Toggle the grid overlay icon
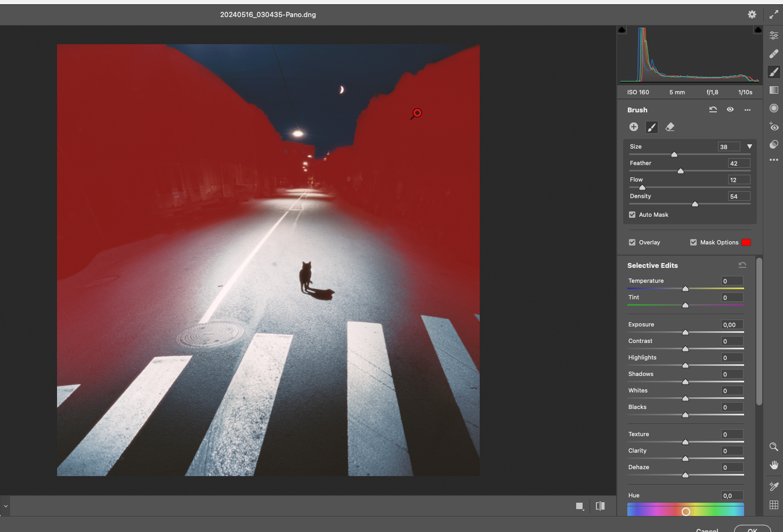 [x=773, y=504]
